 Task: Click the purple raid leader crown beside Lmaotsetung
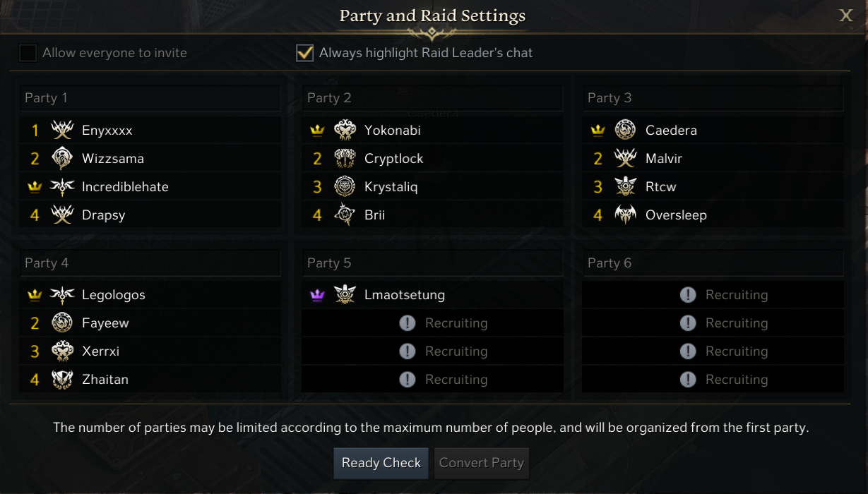317,295
